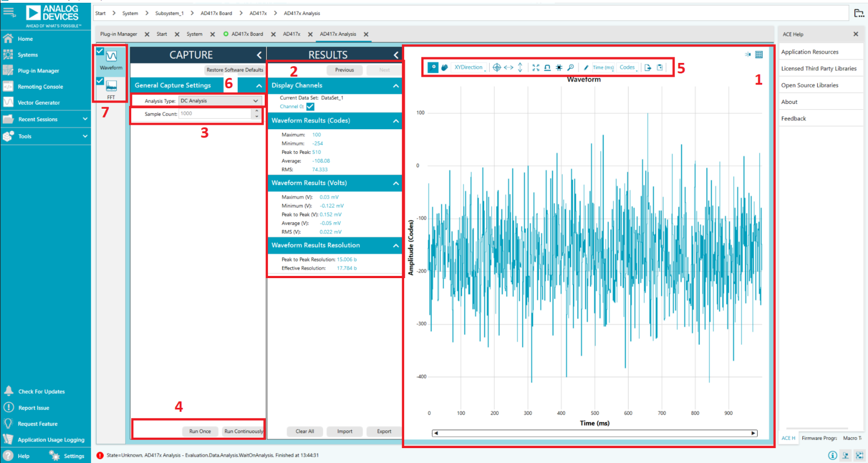Click the network devices icon in status bar
Screen dimensions: 868x463
846,455
